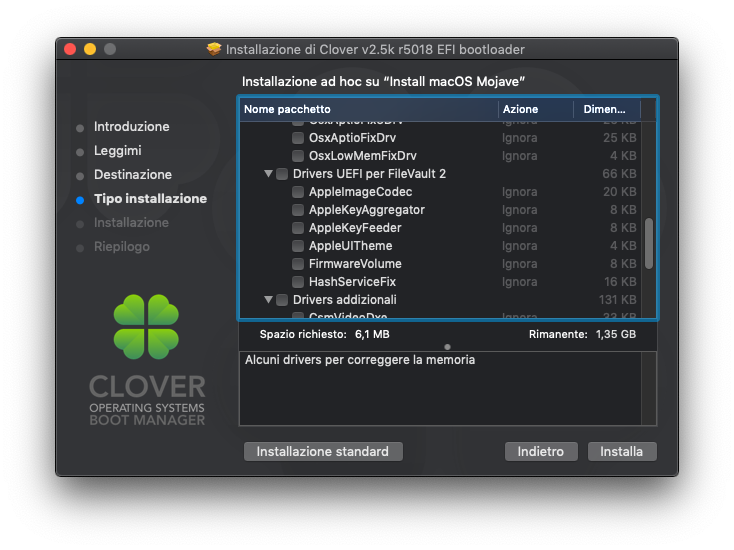Select the Tipo installazione step
This screenshot has width=734, height=550.
[150, 199]
